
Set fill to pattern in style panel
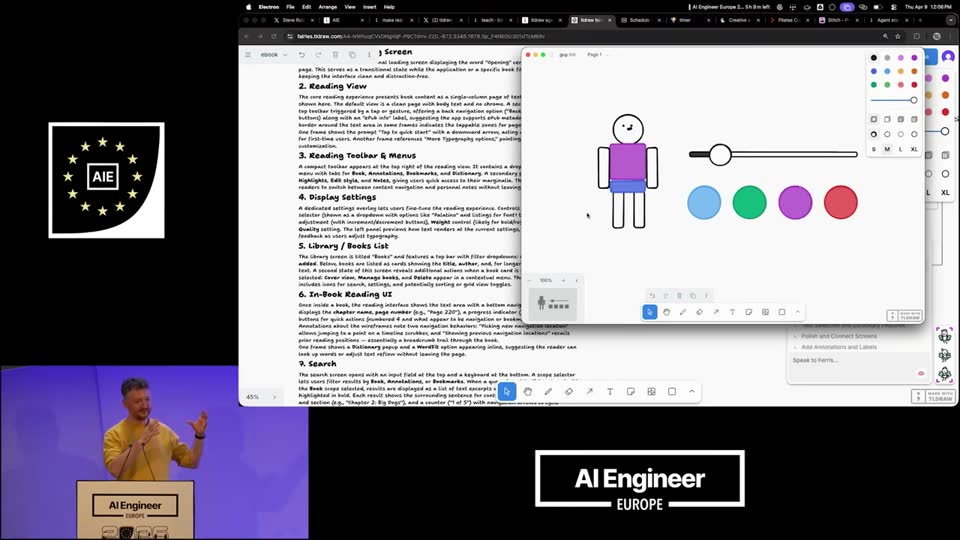point(914,119)
